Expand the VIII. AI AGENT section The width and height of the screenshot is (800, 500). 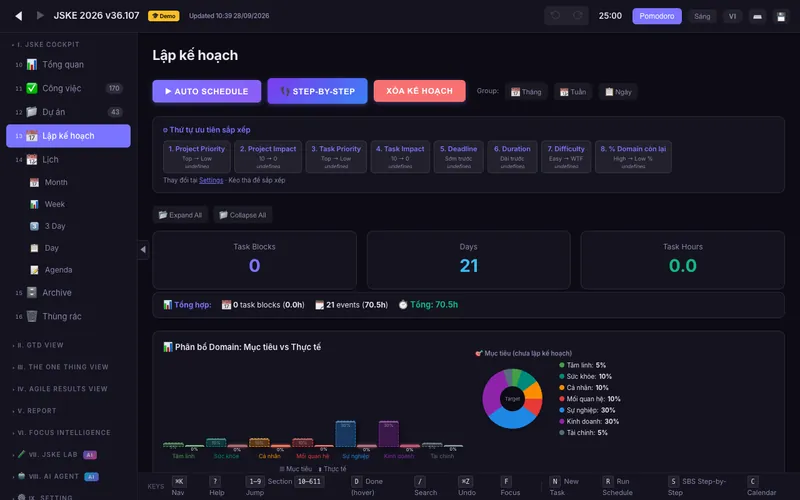56,477
